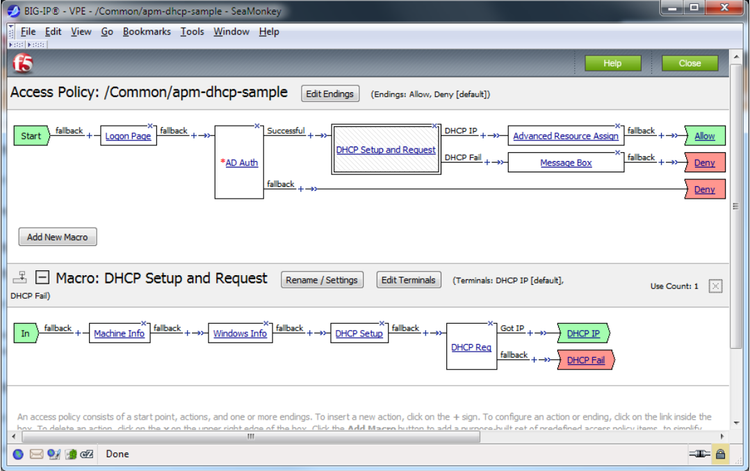Open the DHCP Setup link
The image size is (750, 471).
click(x=359, y=334)
